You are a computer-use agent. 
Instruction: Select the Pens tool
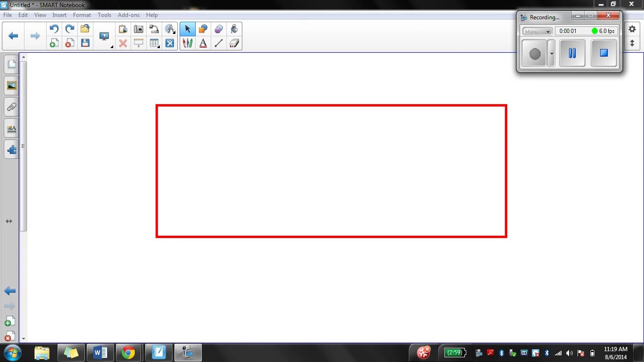[188, 43]
